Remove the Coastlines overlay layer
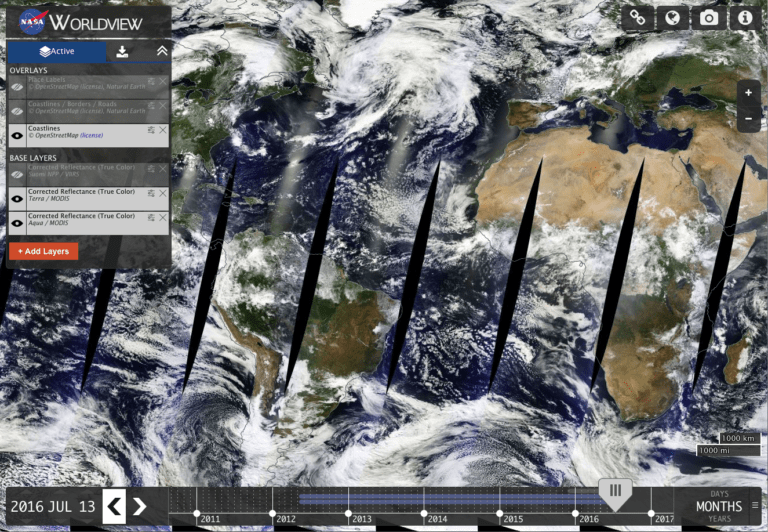The height and width of the screenshot is (532, 768). pos(163,130)
